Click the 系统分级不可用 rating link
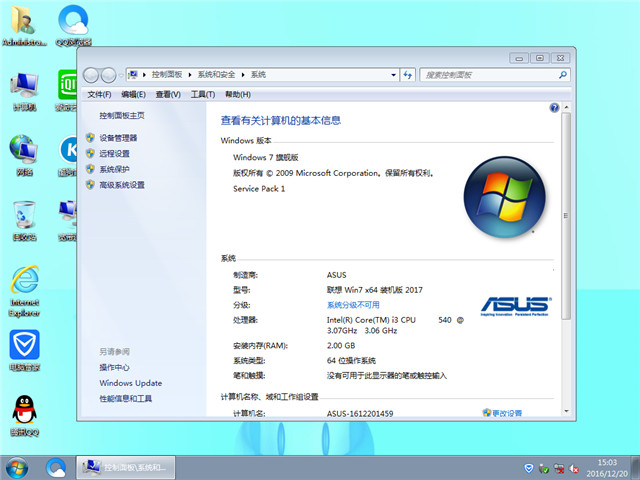 coord(353,305)
